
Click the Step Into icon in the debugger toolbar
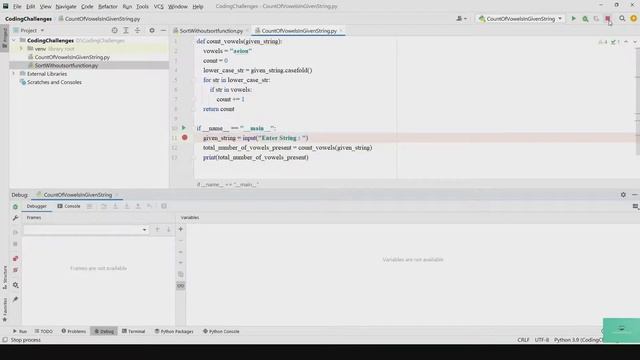[115, 207]
